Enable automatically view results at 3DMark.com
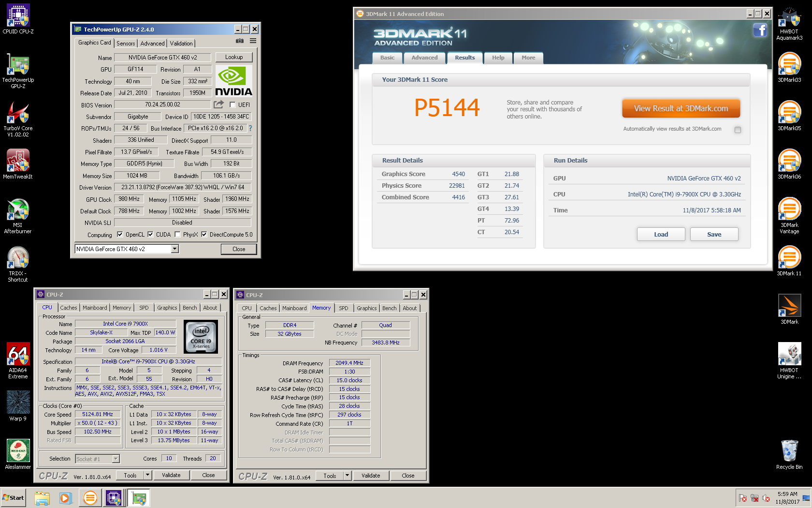Image resolution: width=812 pixels, height=508 pixels. pyautogui.click(x=738, y=130)
